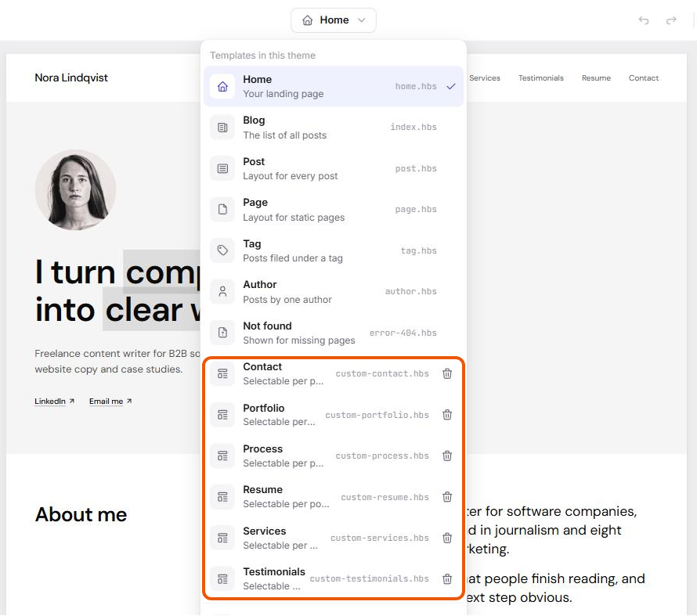Click the Home house icon in list
Viewport: 697px width, 616px height.
[x=222, y=86]
